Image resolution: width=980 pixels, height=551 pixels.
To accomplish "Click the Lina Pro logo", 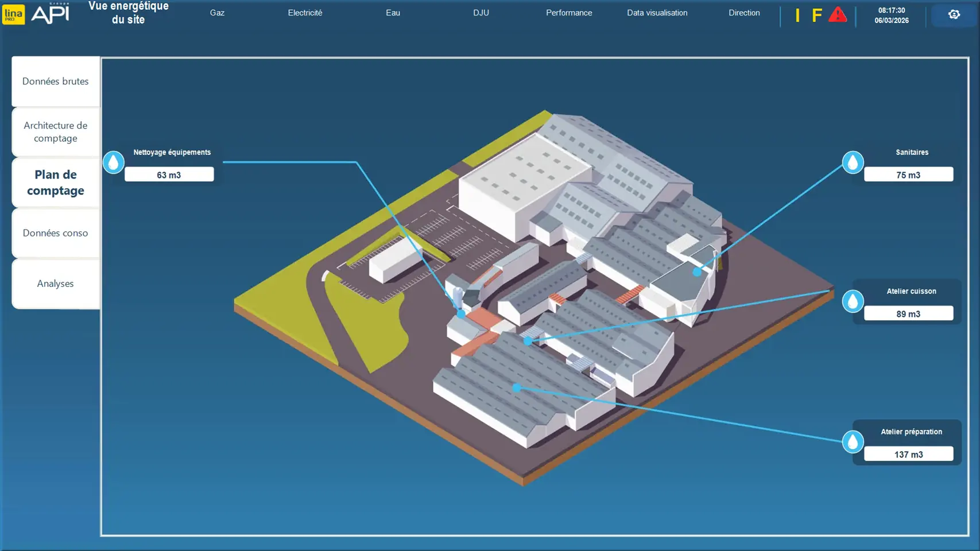I will pos(14,14).
